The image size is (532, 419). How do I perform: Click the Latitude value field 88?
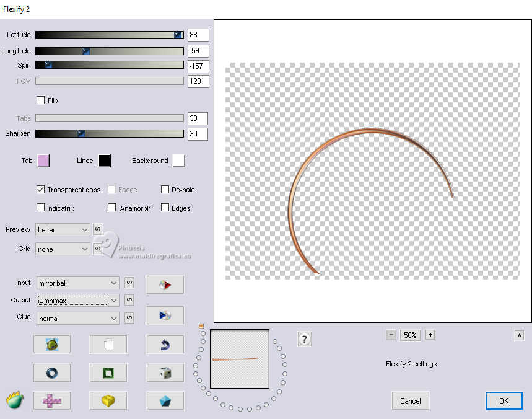198,35
